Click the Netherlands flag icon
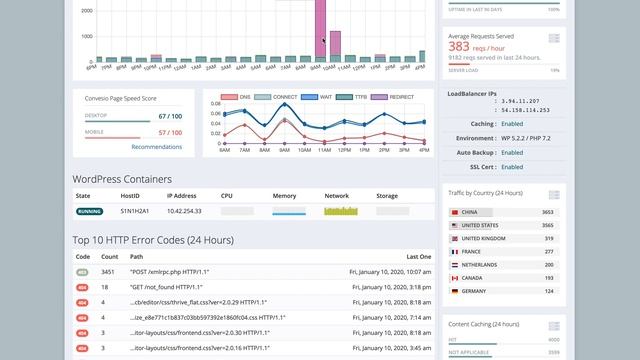The image size is (640, 360). point(455,265)
